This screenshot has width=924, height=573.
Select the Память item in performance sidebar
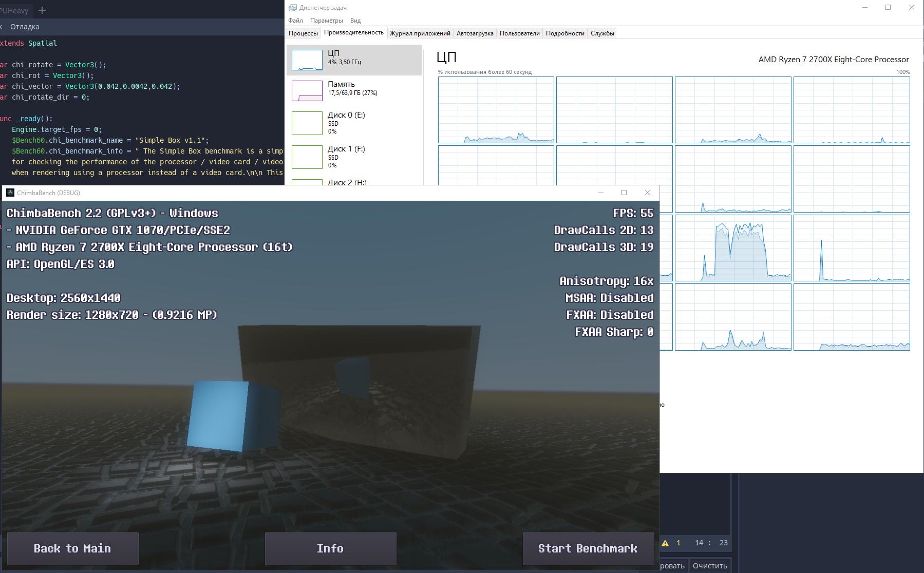(x=354, y=91)
